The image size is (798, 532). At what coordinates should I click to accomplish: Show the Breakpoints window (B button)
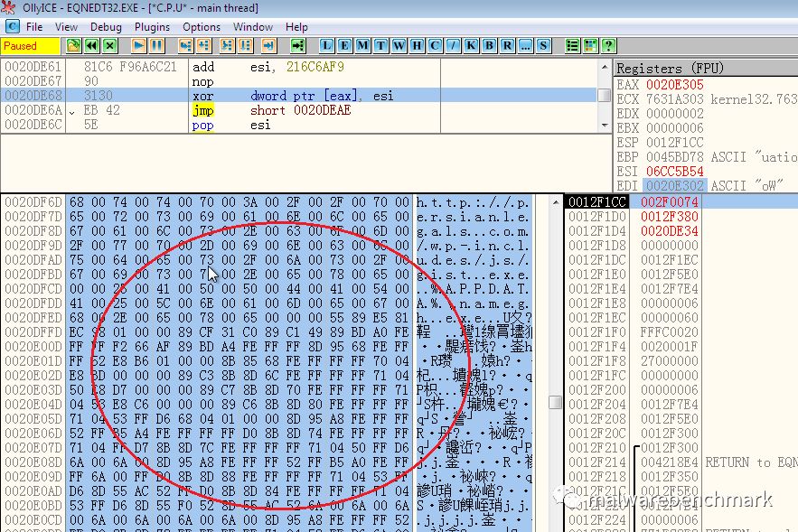tap(489, 45)
